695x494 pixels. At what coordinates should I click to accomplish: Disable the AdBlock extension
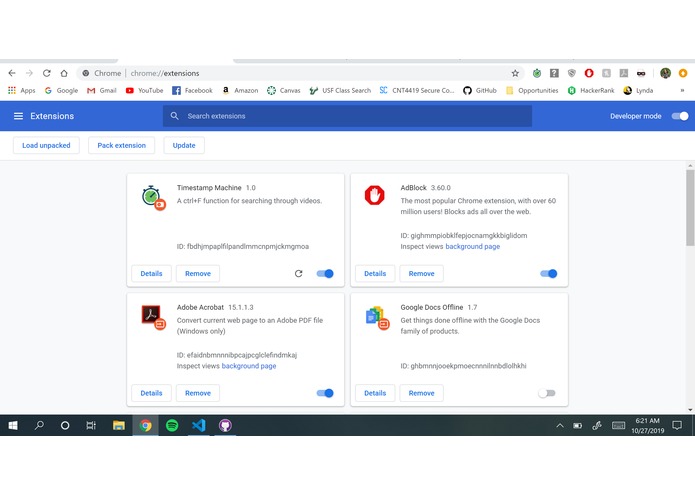tap(549, 273)
